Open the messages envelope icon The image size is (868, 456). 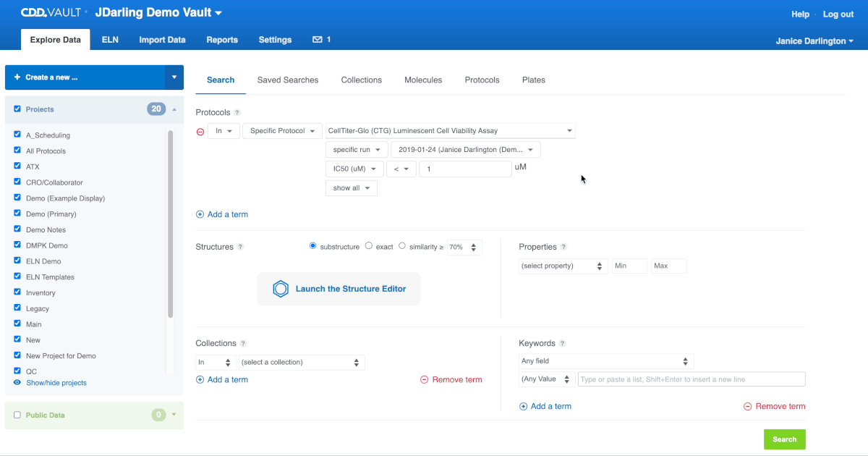[x=317, y=40]
